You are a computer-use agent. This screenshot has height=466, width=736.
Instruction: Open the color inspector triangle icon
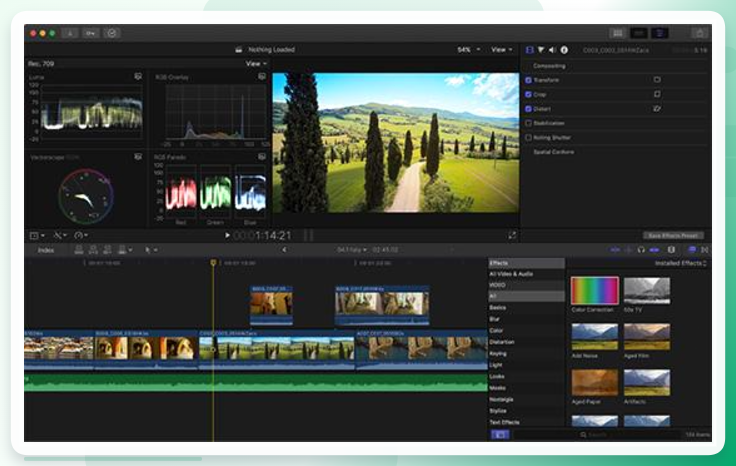click(541, 50)
